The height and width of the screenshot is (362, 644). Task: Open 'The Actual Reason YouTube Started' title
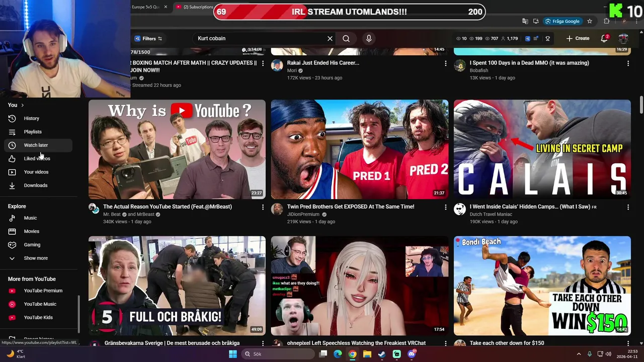point(168,207)
